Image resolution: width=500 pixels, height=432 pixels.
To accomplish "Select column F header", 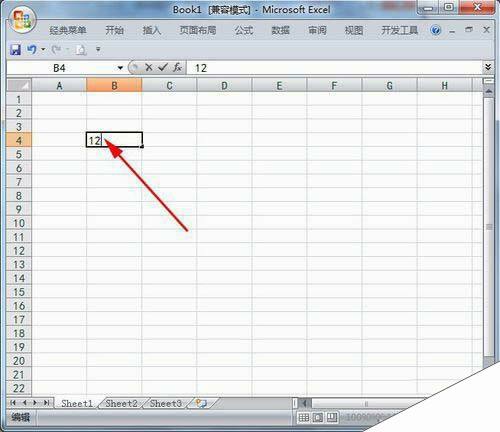I will click(334, 85).
